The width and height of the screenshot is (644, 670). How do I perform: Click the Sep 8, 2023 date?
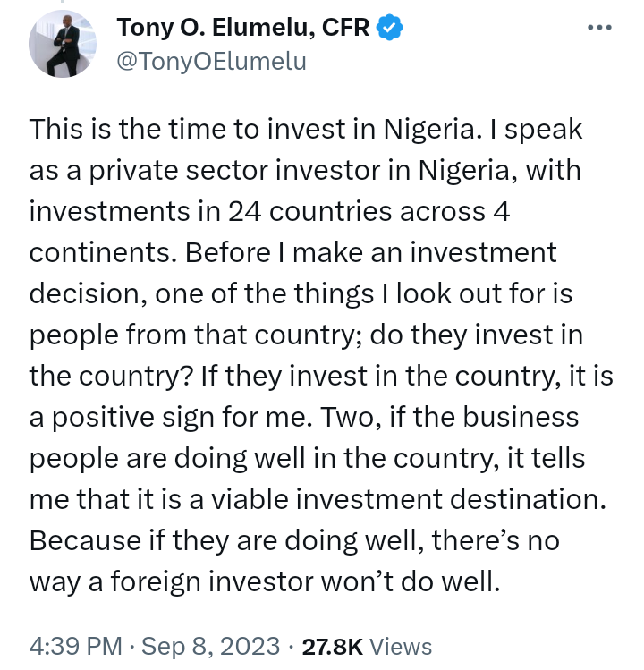pos(211,646)
